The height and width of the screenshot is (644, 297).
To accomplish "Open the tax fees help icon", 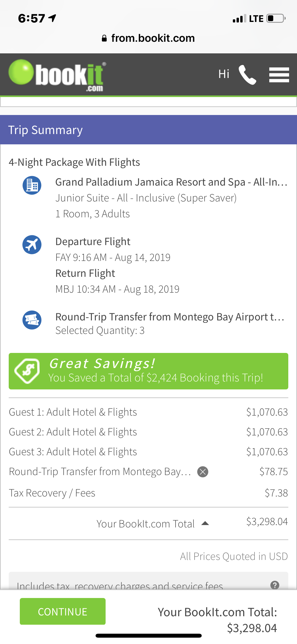I will tap(275, 585).
